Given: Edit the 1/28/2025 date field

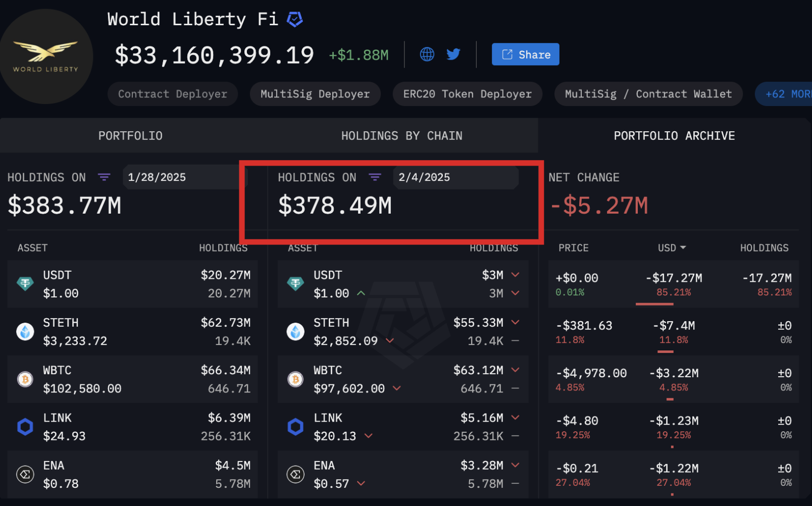Looking at the screenshot, I should pyautogui.click(x=182, y=177).
